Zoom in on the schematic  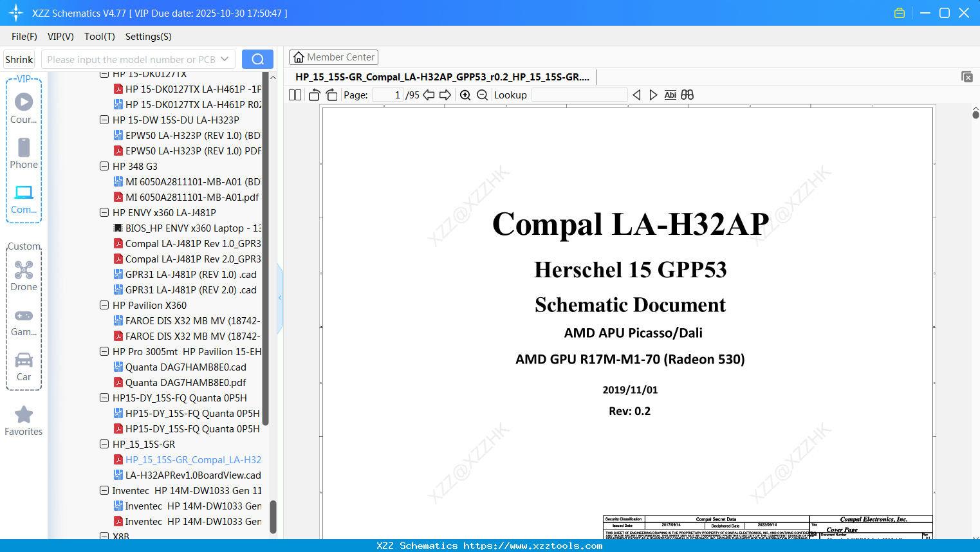tap(465, 95)
